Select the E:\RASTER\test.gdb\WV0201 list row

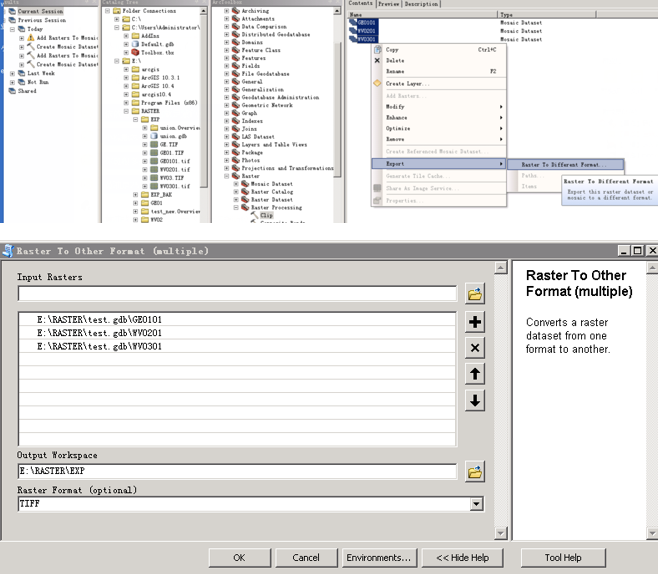coord(237,333)
